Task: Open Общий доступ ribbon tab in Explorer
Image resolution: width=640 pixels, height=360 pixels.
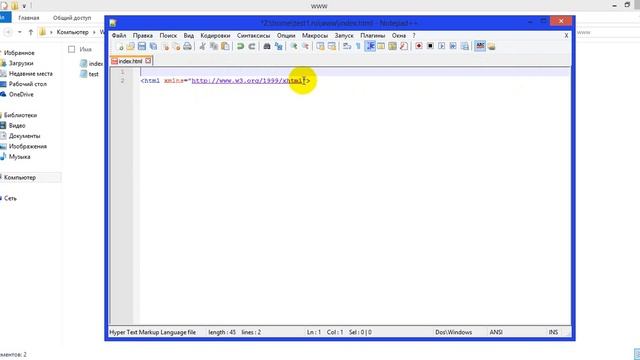Action: point(72,18)
